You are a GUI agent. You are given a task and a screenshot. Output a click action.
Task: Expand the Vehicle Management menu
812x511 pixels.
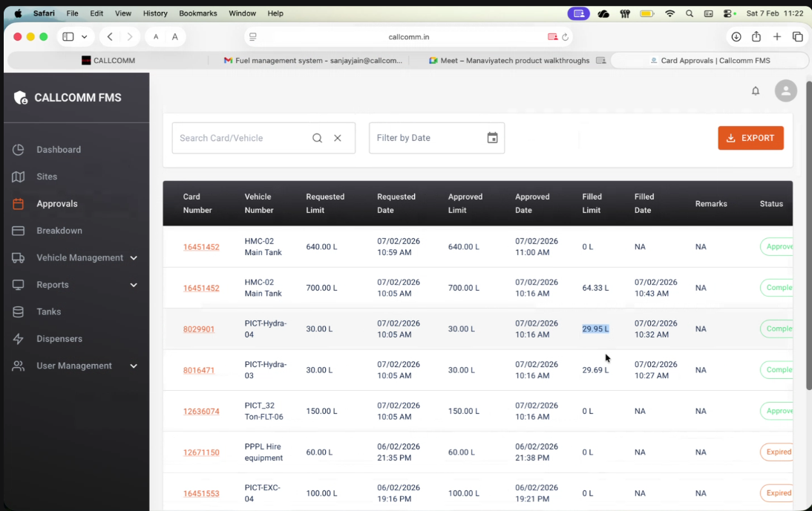(134, 257)
